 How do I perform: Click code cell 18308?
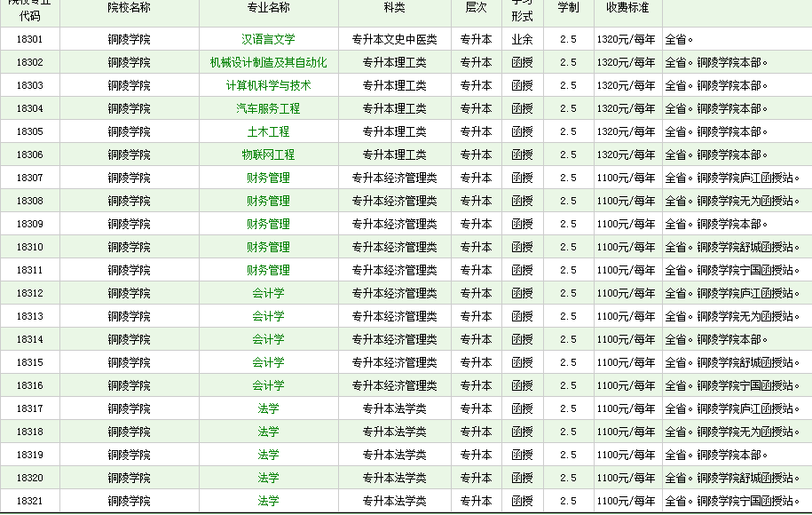point(29,201)
